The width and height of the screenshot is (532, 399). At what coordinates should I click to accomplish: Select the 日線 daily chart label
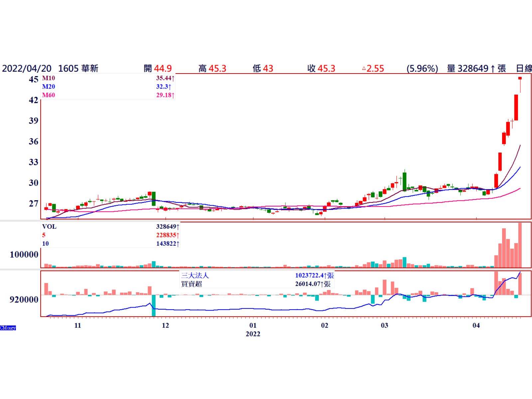524,68
